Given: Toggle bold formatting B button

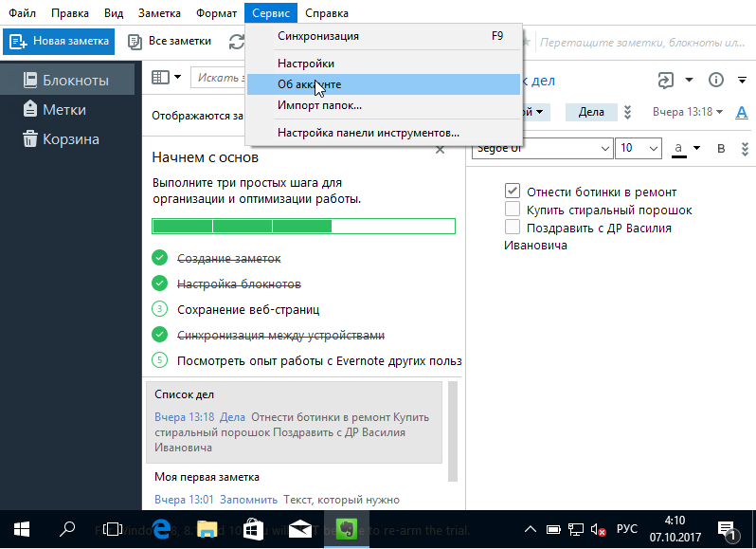Looking at the screenshot, I should 721,149.
